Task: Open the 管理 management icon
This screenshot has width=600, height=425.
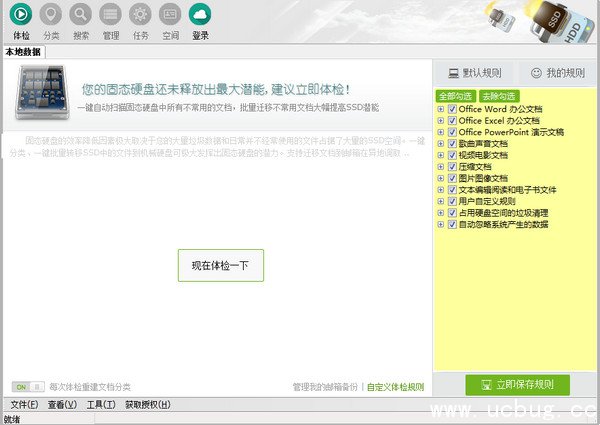Action: (111, 16)
